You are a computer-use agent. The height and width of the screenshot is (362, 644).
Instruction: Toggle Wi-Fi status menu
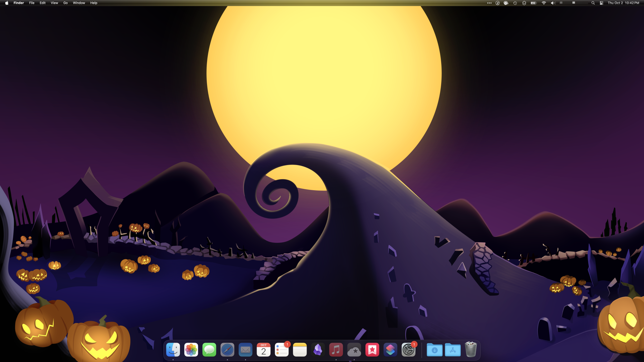[x=544, y=3]
